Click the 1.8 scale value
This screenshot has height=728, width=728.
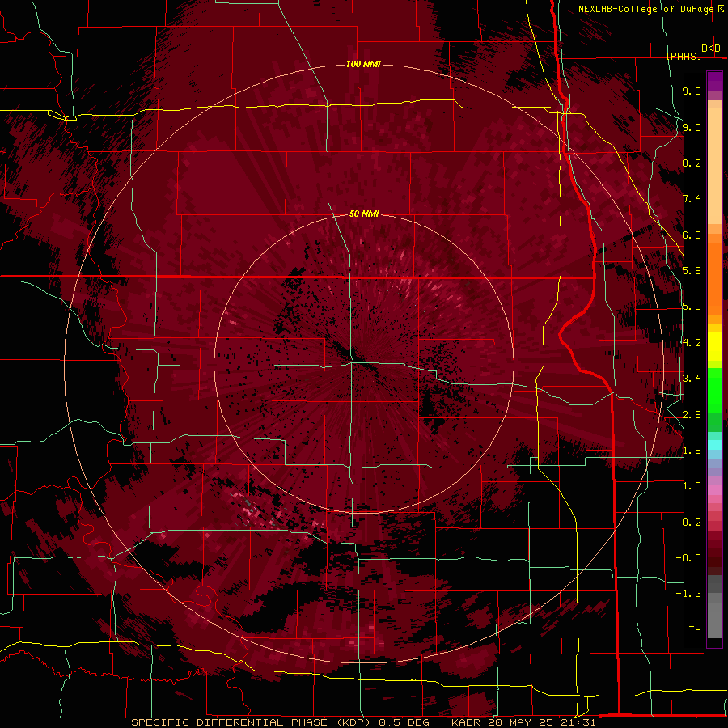tap(692, 451)
